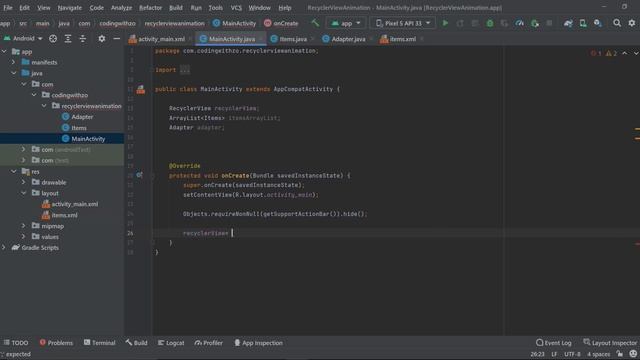Open the File menu

tap(8, 8)
